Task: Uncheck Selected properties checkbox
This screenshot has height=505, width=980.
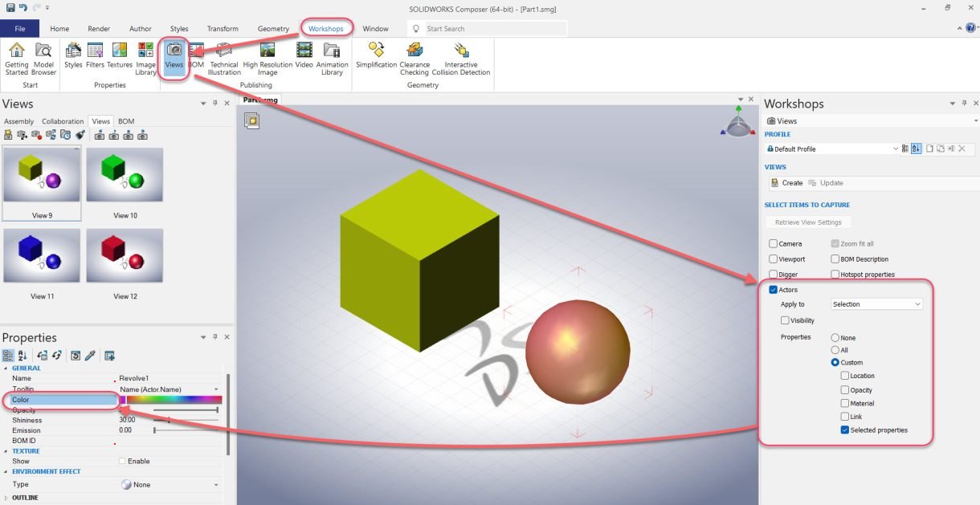Action: (845, 430)
